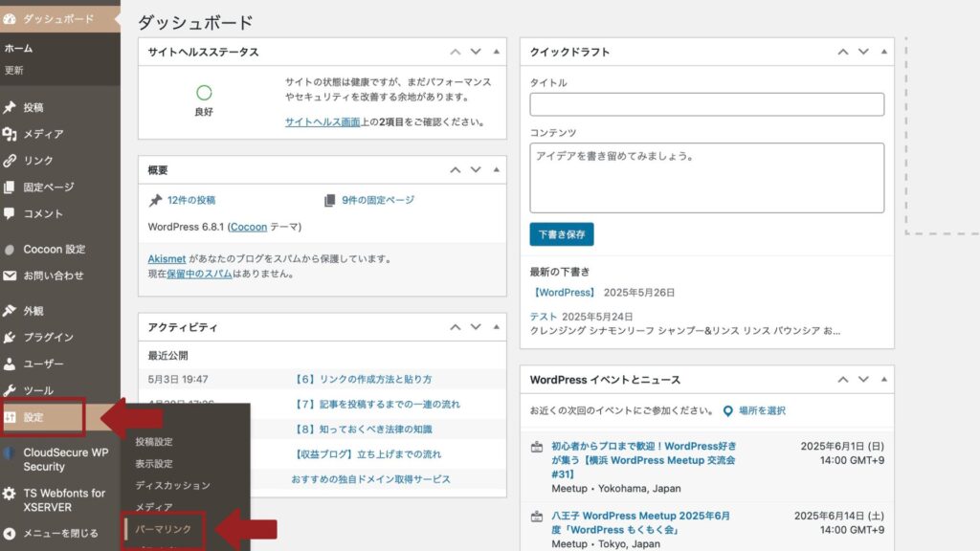Viewport: 980px width, 551px height.
Task: Select パーマリンク in the settings flyout
Action: 163,529
